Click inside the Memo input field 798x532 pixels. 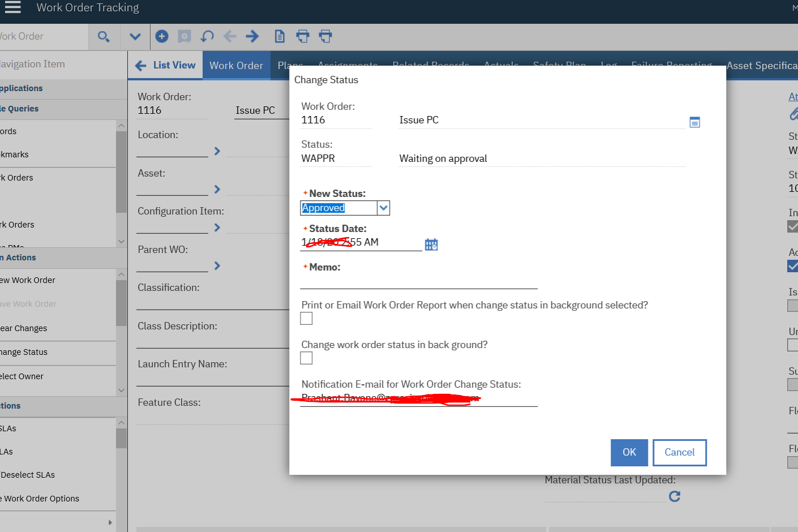[x=419, y=283]
